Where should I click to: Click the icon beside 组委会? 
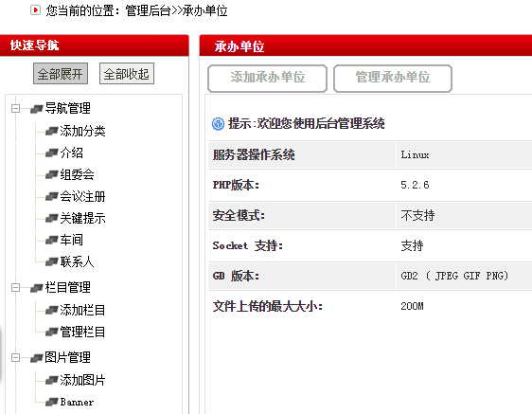[x=51, y=175]
